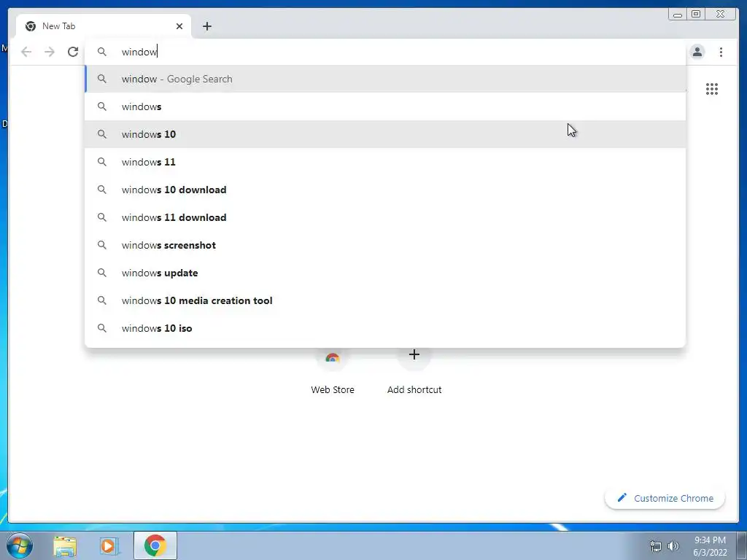Maximize the Chrome window
The width and height of the screenshot is (747, 560).
pyautogui.click(x=696, y=15)
